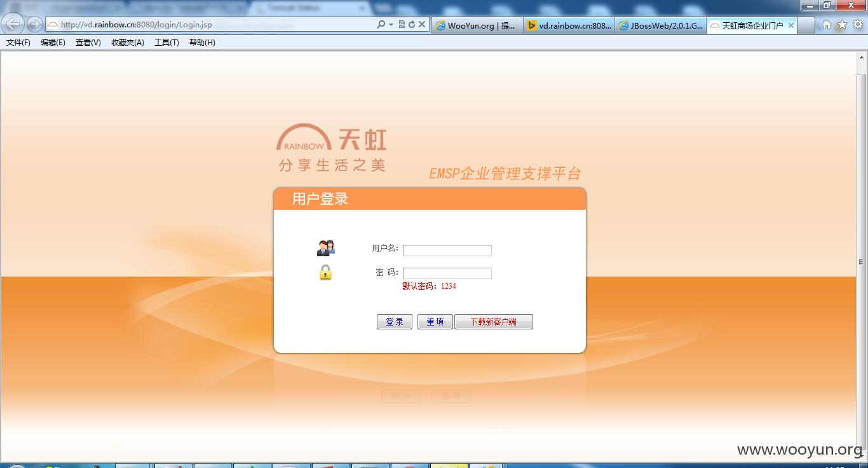Image resolution: width=868 pixels, height=468 pixels.
Task: Stop loading with the address bar X
Action: (x=422, y=25)
